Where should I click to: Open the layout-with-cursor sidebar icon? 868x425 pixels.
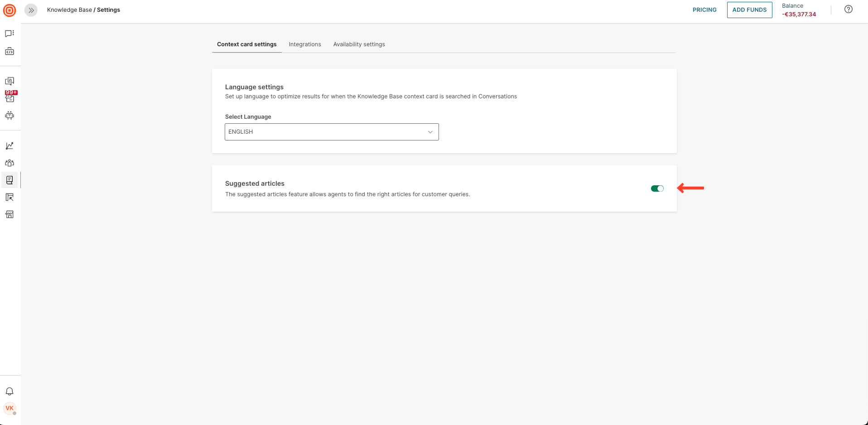(10, 198)
